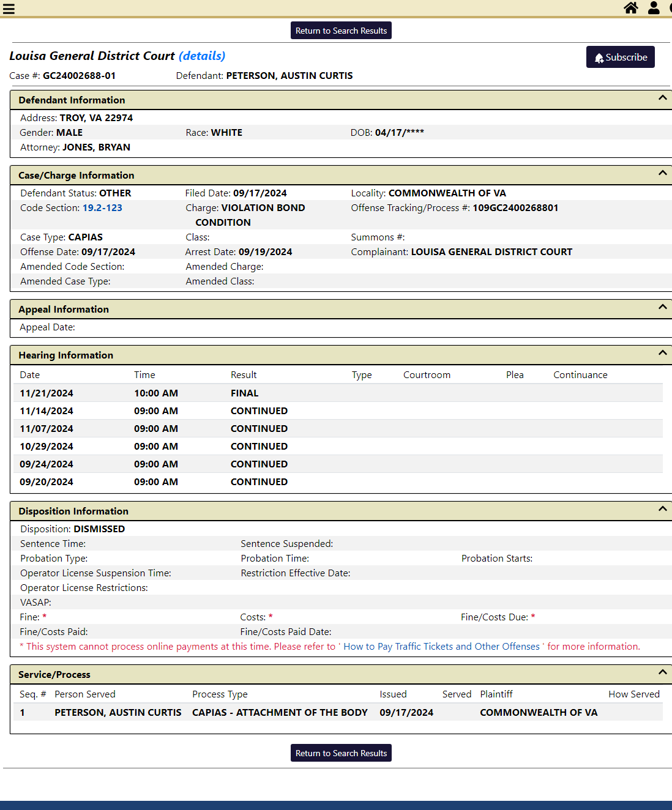Viewport: 672px width, 810px height.
Task: Click the 10:00 AM hearing time
Action: tap(156, 393)
